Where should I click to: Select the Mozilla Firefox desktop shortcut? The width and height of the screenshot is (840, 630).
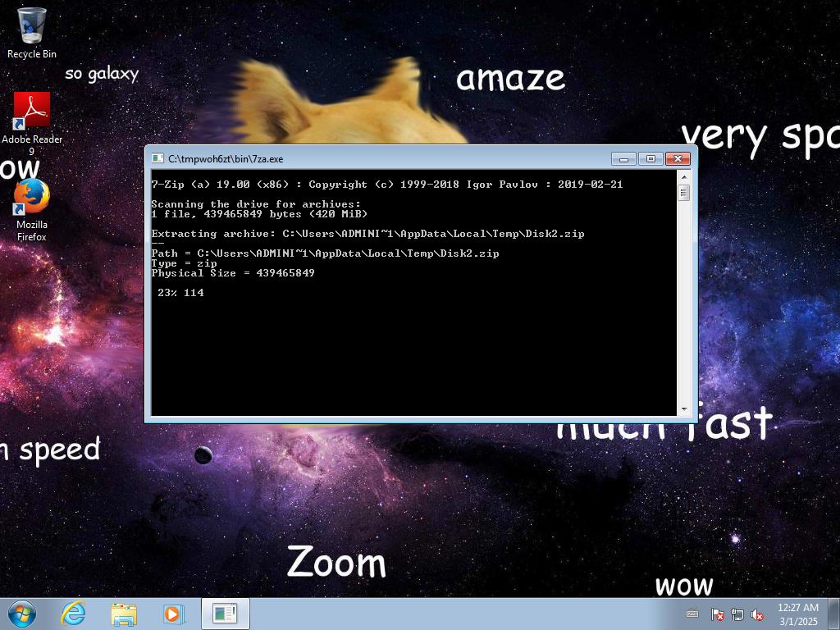pyautogui.click(x=32, y=211)
